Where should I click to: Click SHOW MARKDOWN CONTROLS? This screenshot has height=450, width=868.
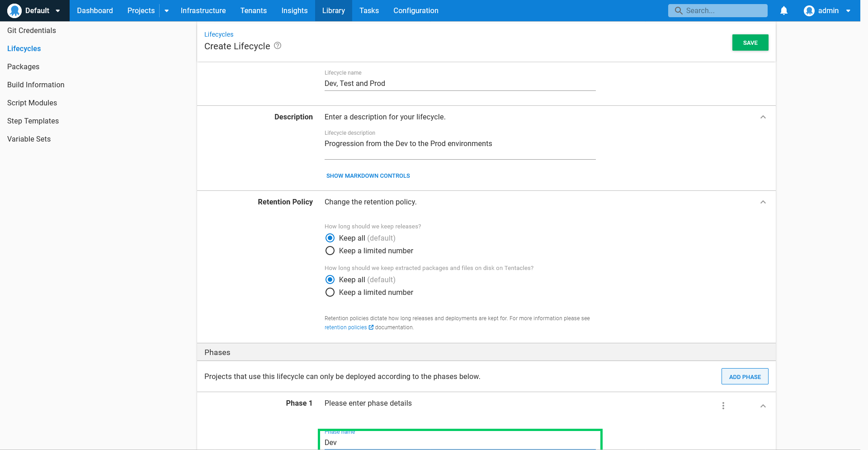pyautogui.click(x=368, y=176)
